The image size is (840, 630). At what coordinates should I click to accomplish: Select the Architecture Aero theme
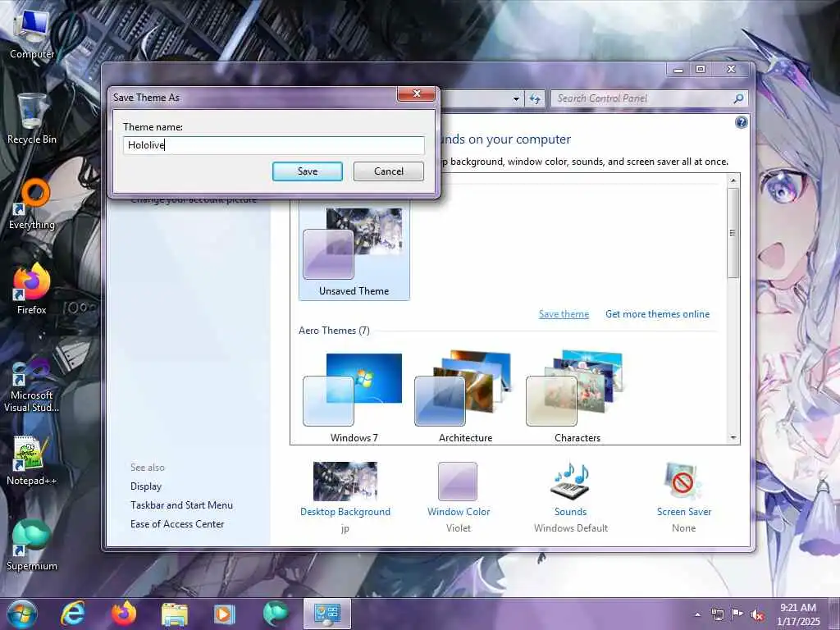[x=466, y=397]
